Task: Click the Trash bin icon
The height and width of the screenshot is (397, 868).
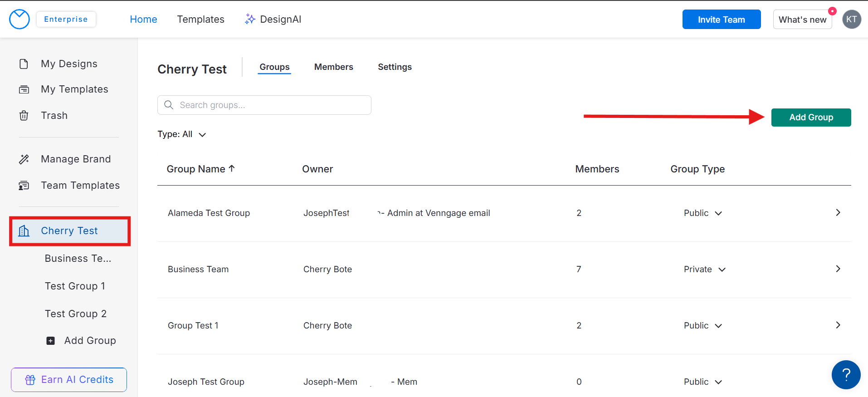Action: 24,116
